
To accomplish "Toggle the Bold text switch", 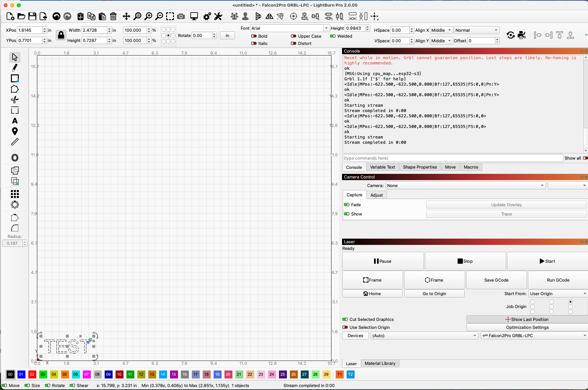I will point(254,36).
